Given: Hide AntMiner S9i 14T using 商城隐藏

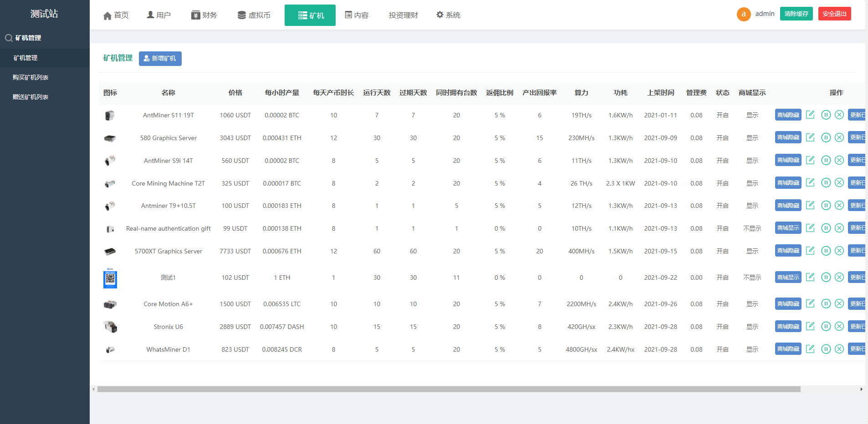Looking at the screenshot, I should (x=787, y=160).
